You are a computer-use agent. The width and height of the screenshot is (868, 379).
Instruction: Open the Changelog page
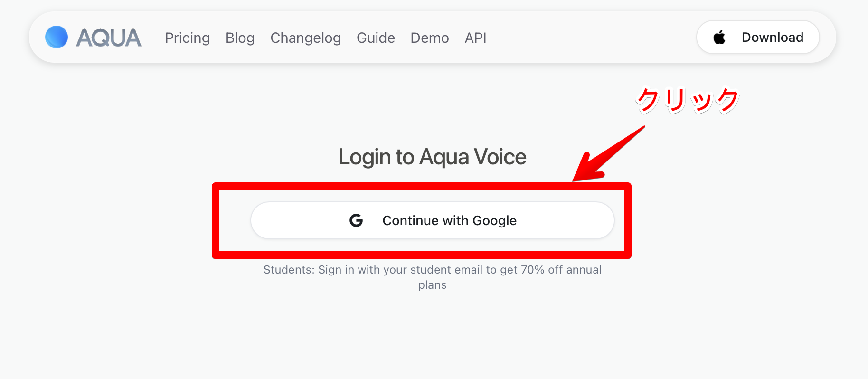[305, 38]
